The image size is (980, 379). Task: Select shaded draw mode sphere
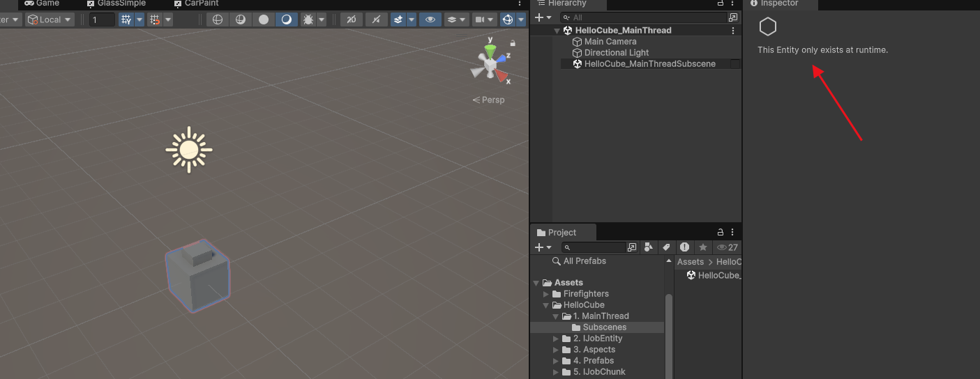287,20
